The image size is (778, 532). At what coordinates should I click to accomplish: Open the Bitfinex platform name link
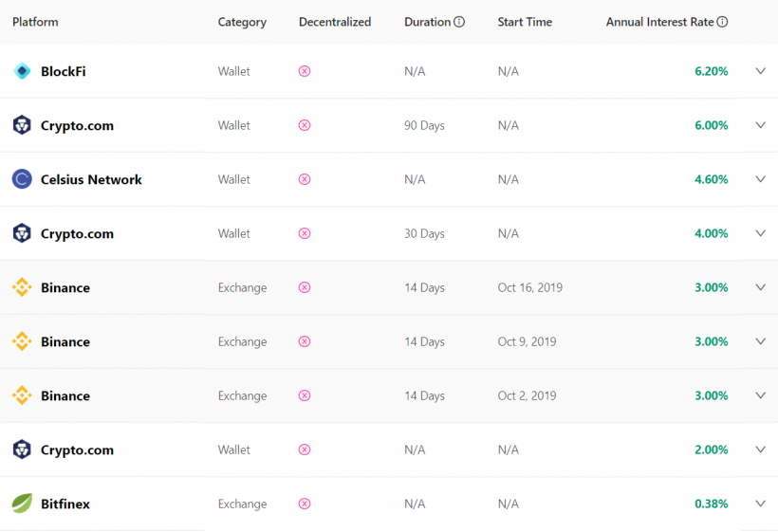click(65, 504)
